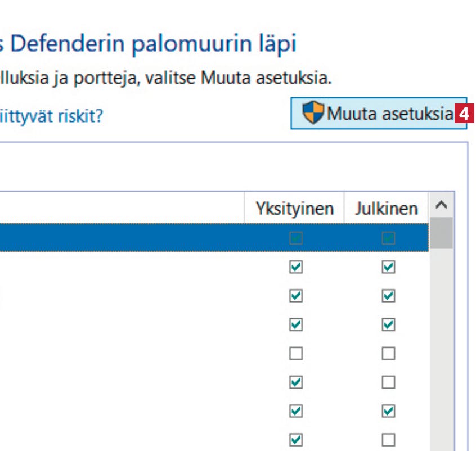Viewport: 476px width, 451px height.
Task: Enable the empty Yksityinen checkbox in fifth row
Action: [296, 354]
